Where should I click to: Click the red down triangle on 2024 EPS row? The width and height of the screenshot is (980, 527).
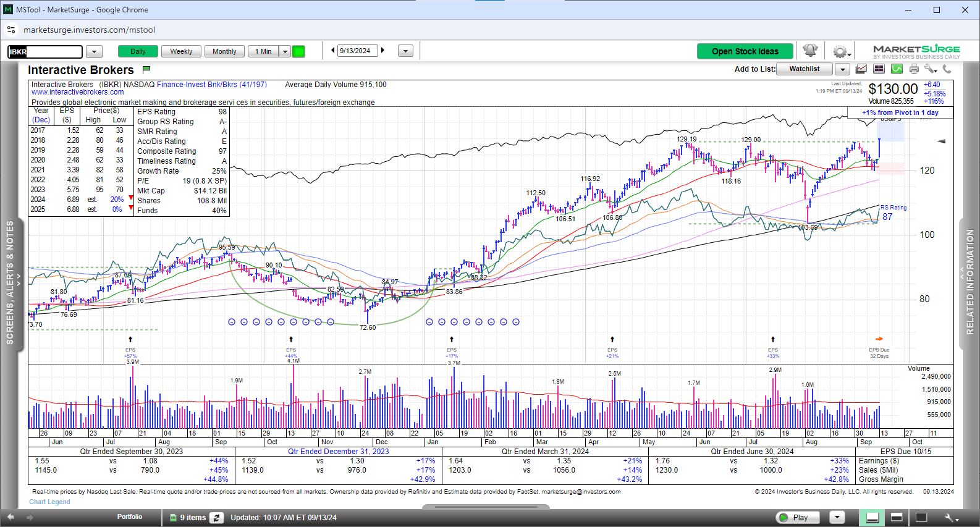[131, 198]
